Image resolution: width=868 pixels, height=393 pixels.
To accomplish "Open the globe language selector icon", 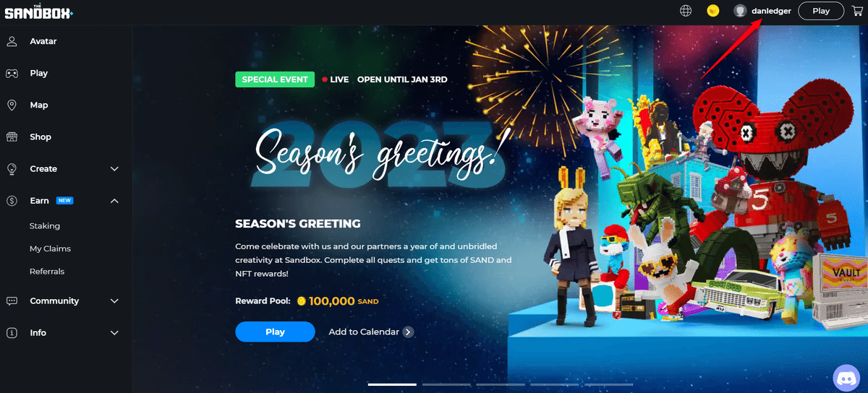I will click(686, 11).
